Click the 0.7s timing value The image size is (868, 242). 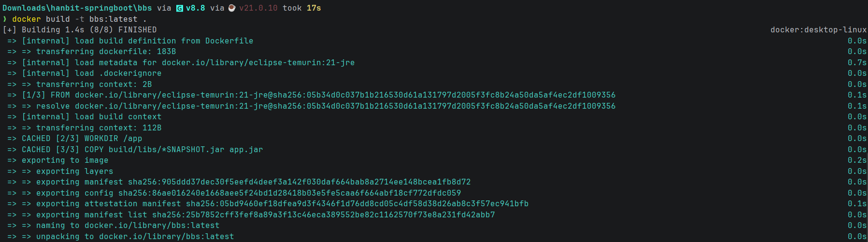[x=857, y=63]
